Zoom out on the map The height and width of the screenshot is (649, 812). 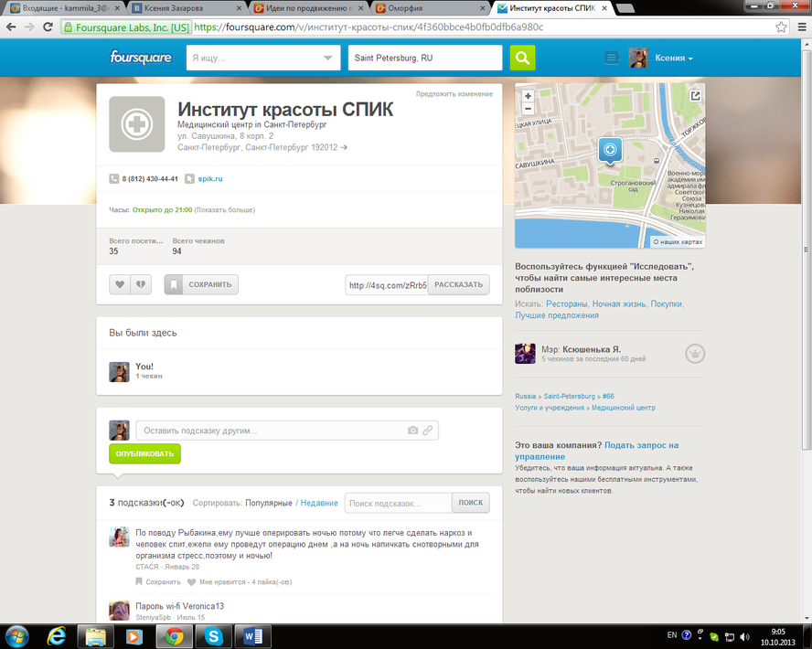[529, 109]
